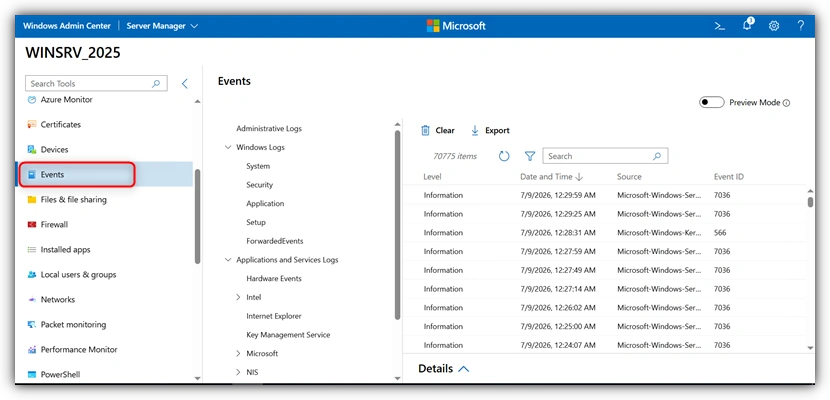Screen dimensions: 830x400
Task: Open Performance Monitor label
Action: click(x=79, y=350)
